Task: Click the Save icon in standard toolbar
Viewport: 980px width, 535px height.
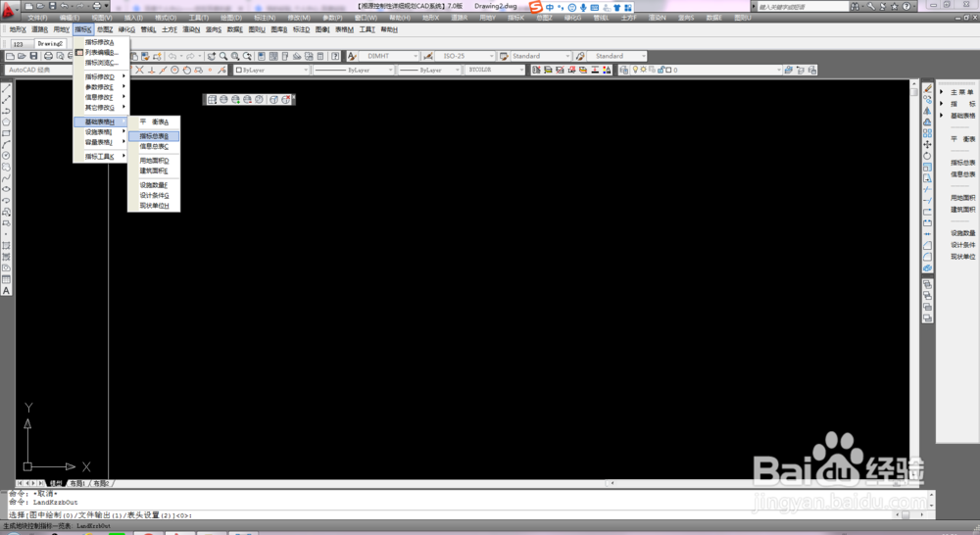Action: [x=33, y=56]
